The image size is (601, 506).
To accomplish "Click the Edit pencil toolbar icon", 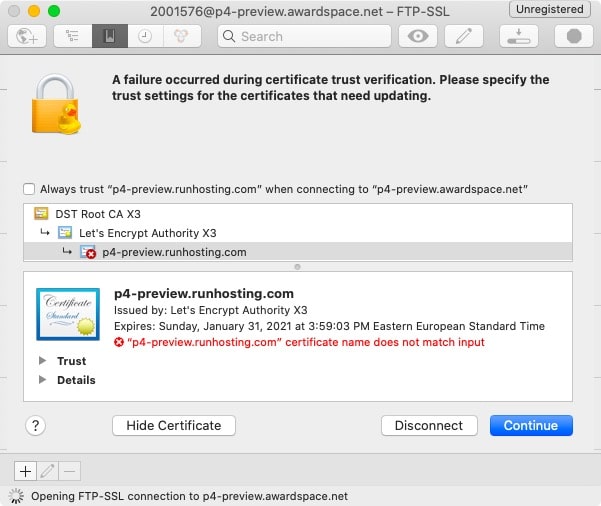I will (464, 36).
